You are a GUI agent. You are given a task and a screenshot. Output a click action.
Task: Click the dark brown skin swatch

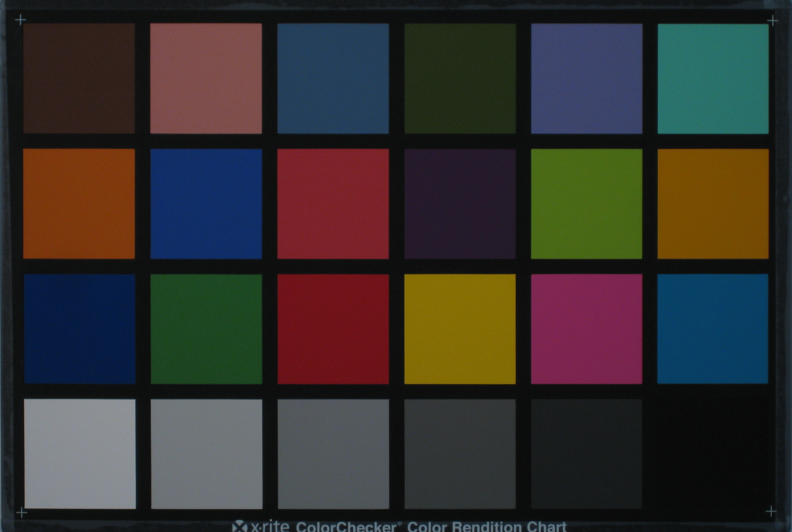click(79, 78)
